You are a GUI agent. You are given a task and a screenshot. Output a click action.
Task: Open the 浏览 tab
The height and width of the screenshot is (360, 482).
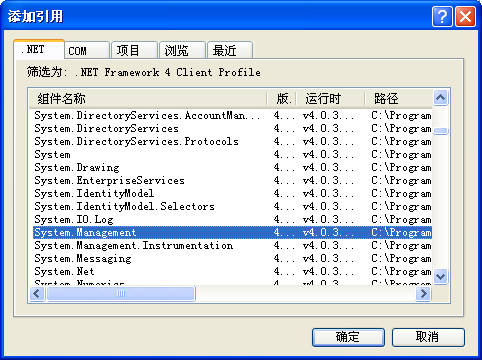click(x=182, y=51)
